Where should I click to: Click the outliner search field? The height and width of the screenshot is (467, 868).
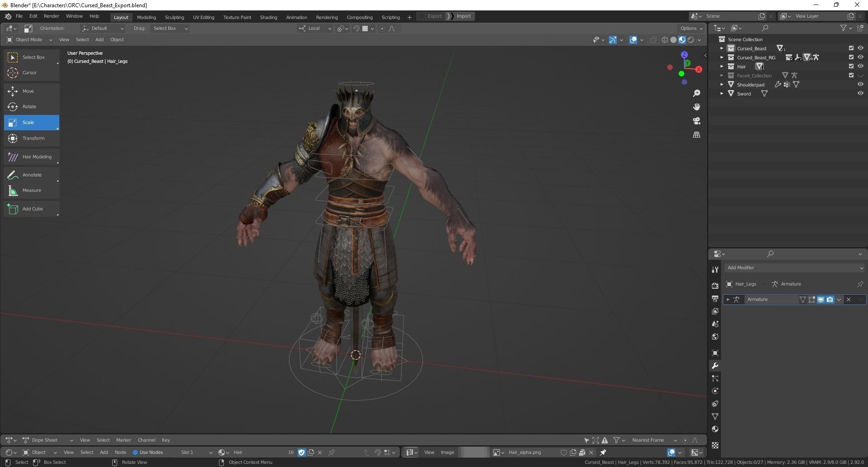pyautogui.click(x=798, y=28)
